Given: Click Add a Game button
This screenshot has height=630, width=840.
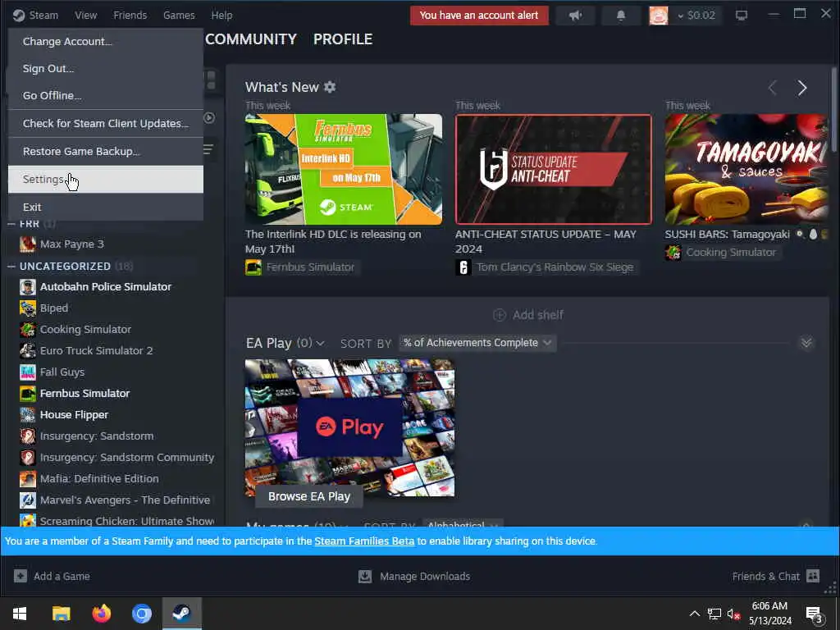Looking at the screenshot, I should [52, 577].
